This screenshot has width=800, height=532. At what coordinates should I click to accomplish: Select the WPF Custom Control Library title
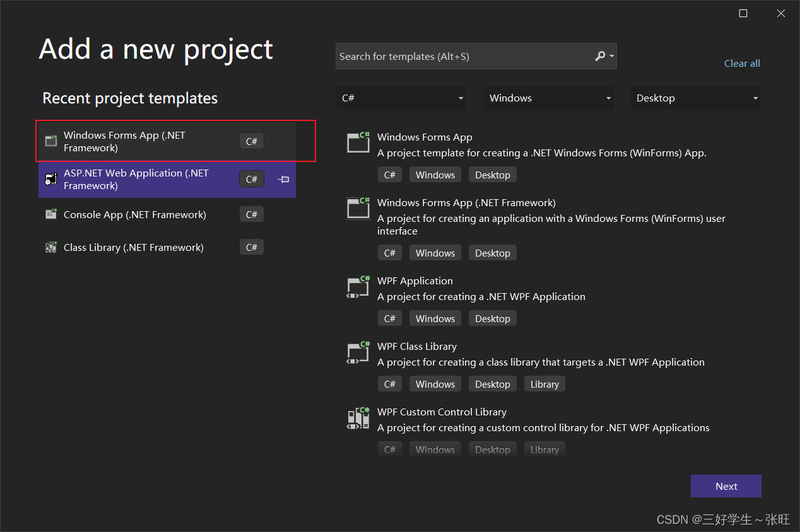click(x=442, y=412)
